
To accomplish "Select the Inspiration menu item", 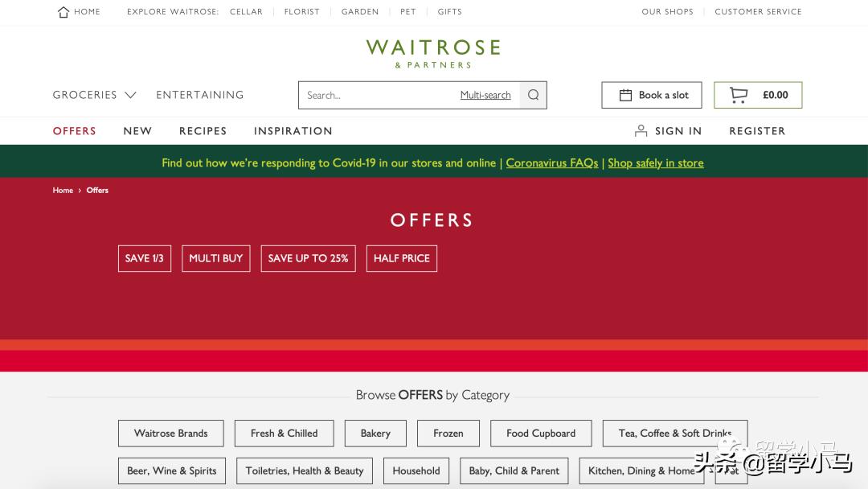I will coord(293,131).
